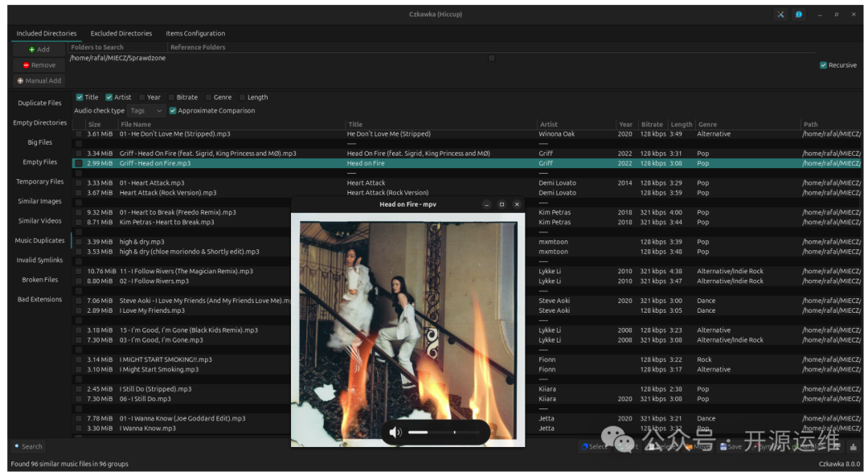Viewport: 868px width, 476px height.
Task: Click the Move files button
Action: tap(698, 446)
